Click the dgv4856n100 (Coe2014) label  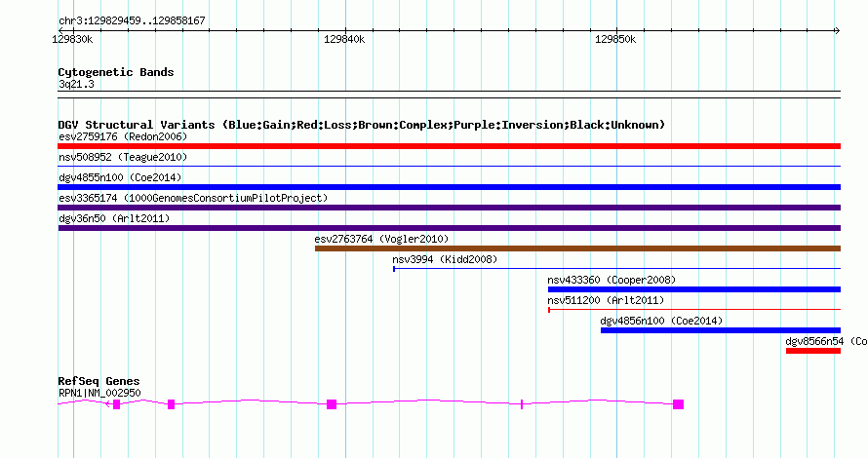click(x=661, y=321)
